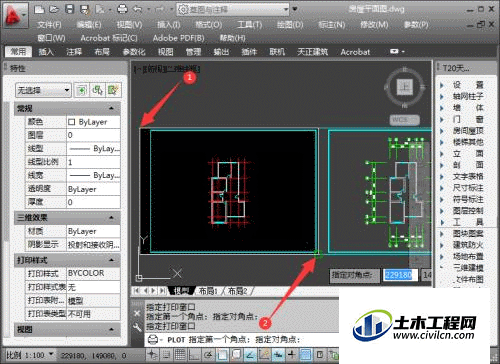The image size is (500, 364).
Task: Switch to the 注释 ribbon tab
Action: (x=74, y=52)
